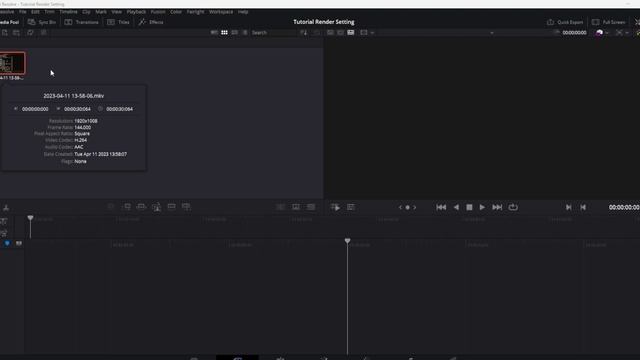Viewport: 640px width, 360px height.
Task: Click the viewer timecode field 00:00:00:00
Action: 574,33
